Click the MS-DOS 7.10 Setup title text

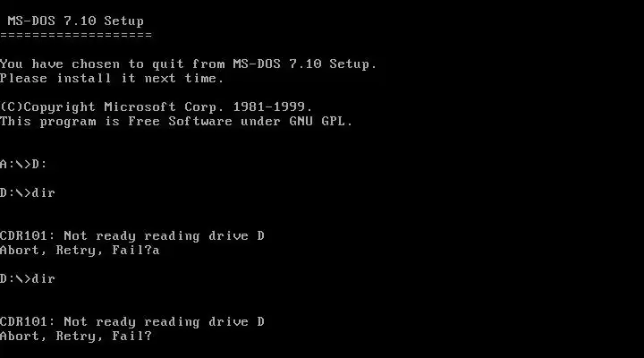(76, 21)
